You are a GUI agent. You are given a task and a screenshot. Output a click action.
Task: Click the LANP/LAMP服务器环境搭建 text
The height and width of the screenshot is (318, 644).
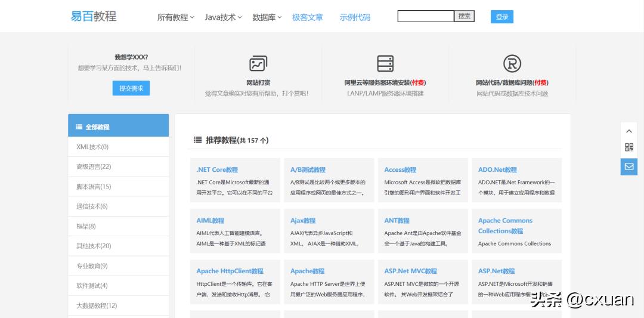385,93
